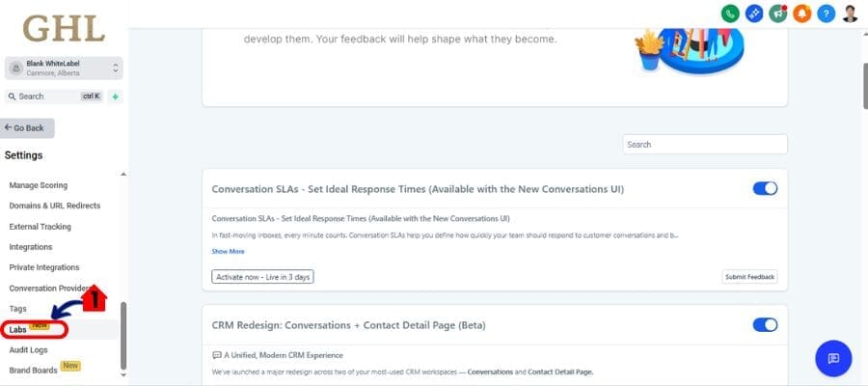This screenshot has width=868, height=386.
Task: Select Audit Logs in settings sidebar
Action: pyautogui.click(x=28, y=349)
